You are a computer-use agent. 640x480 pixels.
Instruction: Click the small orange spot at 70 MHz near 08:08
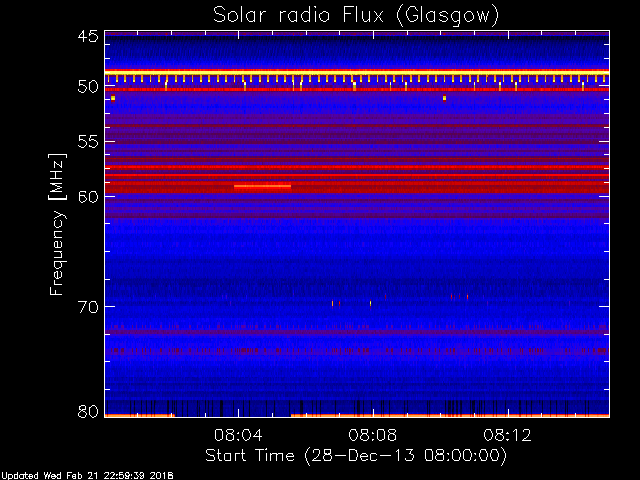370,303
